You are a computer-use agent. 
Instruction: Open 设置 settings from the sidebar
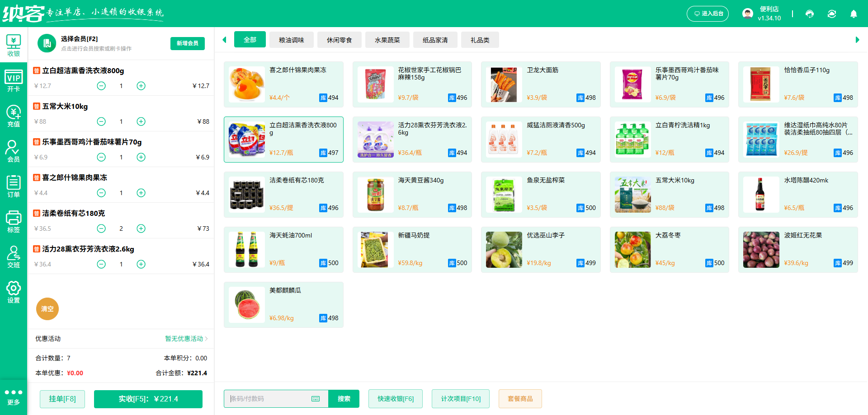pos(14,291)
